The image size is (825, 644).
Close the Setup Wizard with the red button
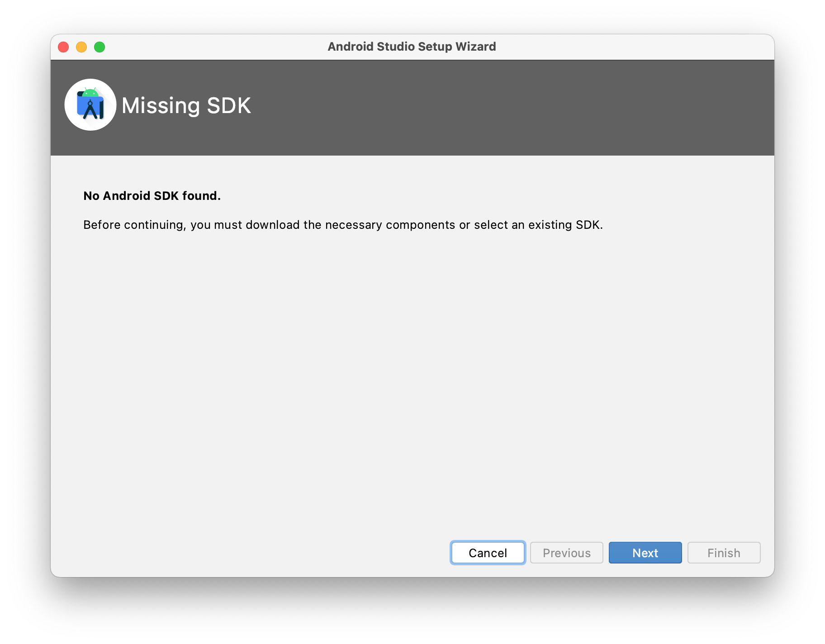(63, 47)
